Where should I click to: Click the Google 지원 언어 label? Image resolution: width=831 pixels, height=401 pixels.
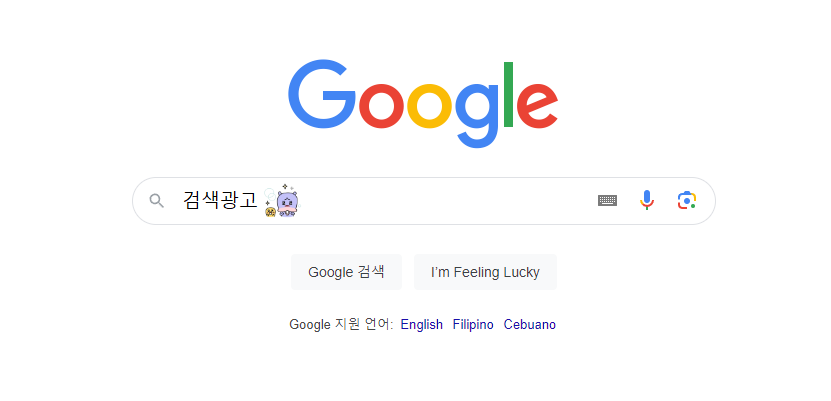pos(341,324)
